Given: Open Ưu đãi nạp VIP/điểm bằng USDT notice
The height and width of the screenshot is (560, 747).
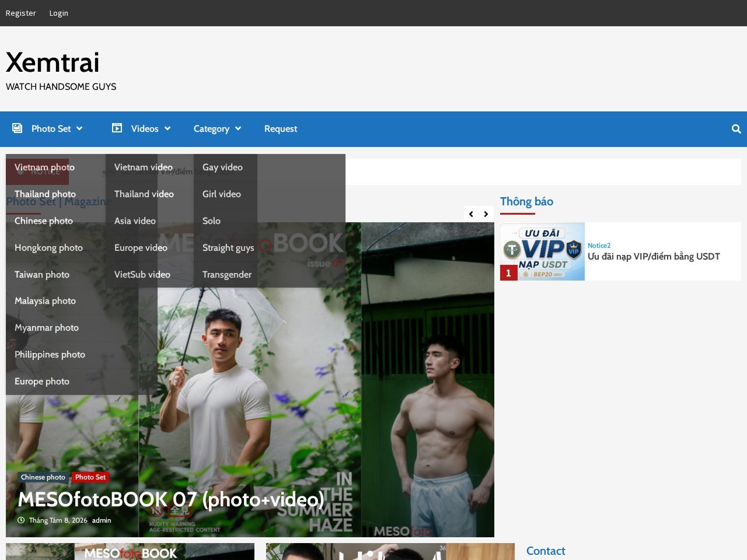Looking at the screenshot, I should 654,257.
